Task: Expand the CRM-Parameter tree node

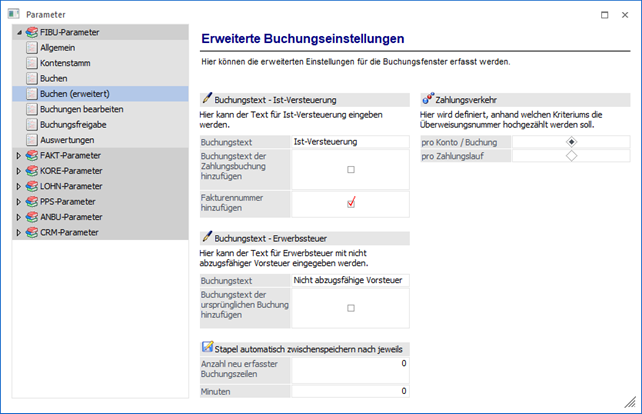Action: coord(19,233)
